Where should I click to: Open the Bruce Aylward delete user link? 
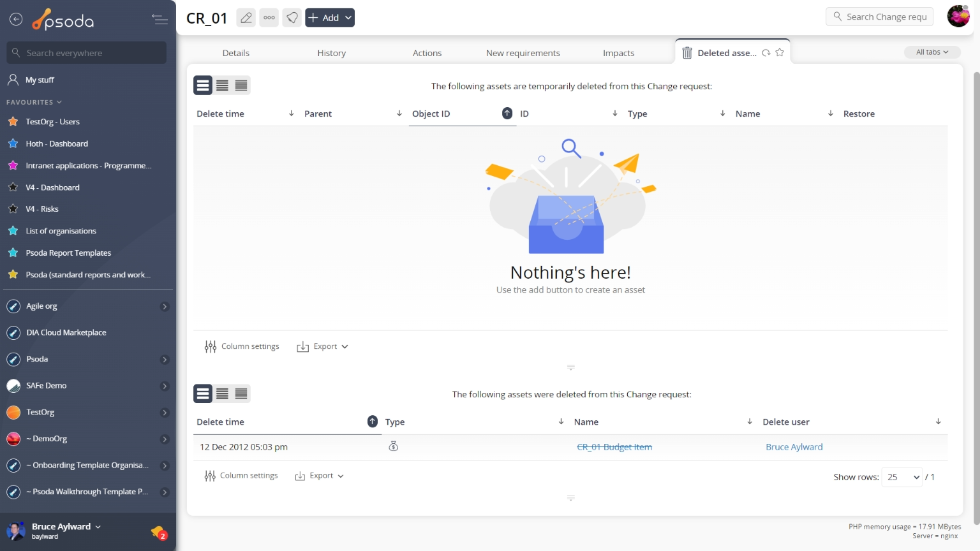[x=794, y=447]
